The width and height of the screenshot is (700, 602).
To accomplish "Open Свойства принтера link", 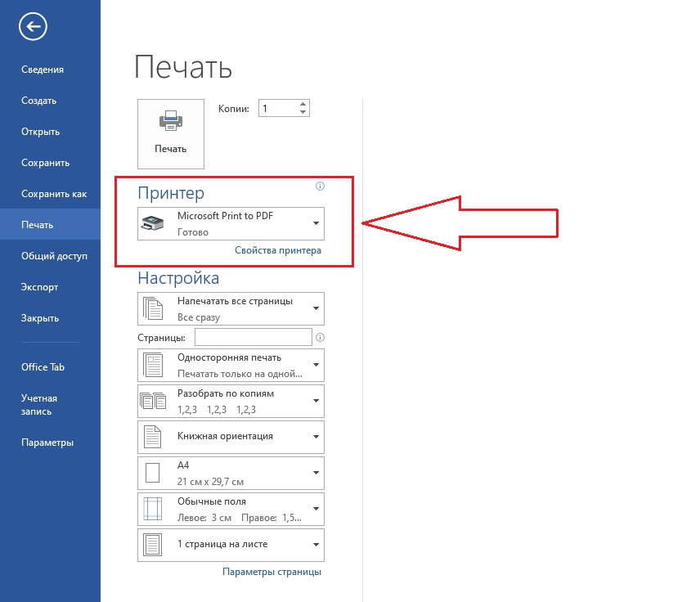I will [278, 250].
